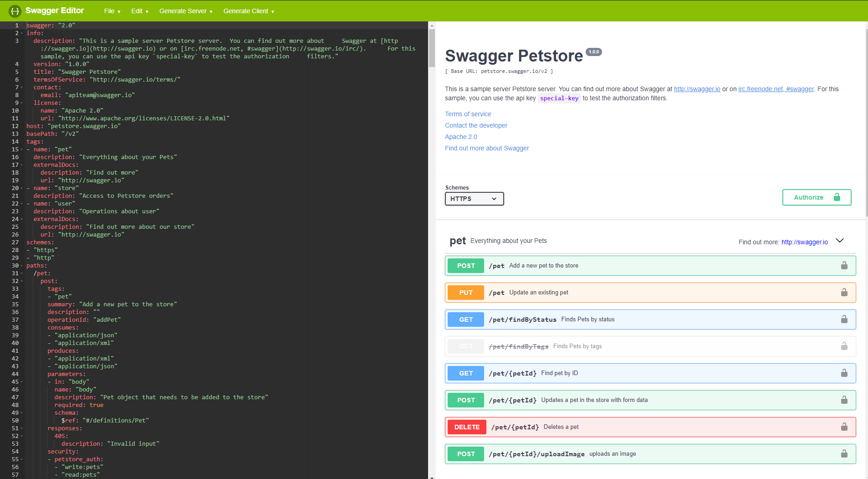The height and width of the screenshot is (479, 868).
Task: Open the Terms of service link
Action: coord(468,114)
